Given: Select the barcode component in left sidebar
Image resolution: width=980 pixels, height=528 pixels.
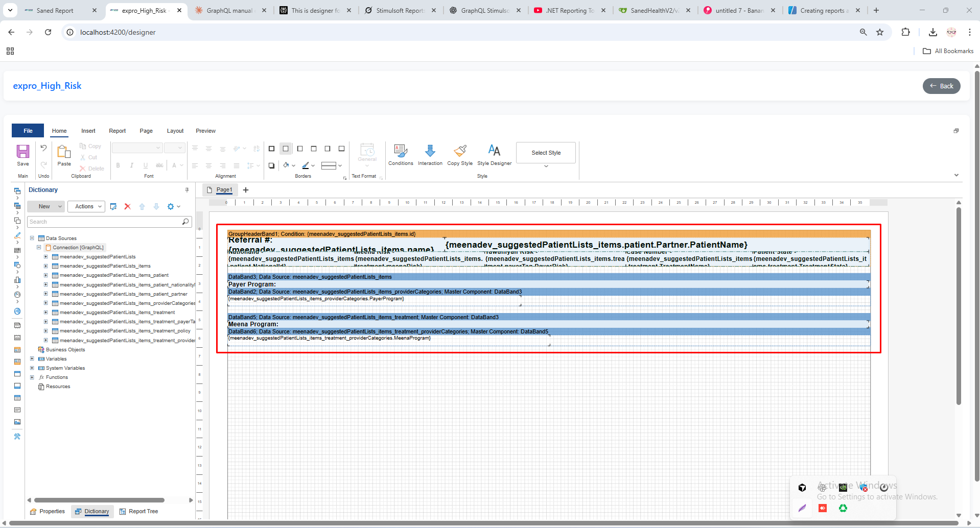Looking at the screenshot, I should click(x=17, y=251).
